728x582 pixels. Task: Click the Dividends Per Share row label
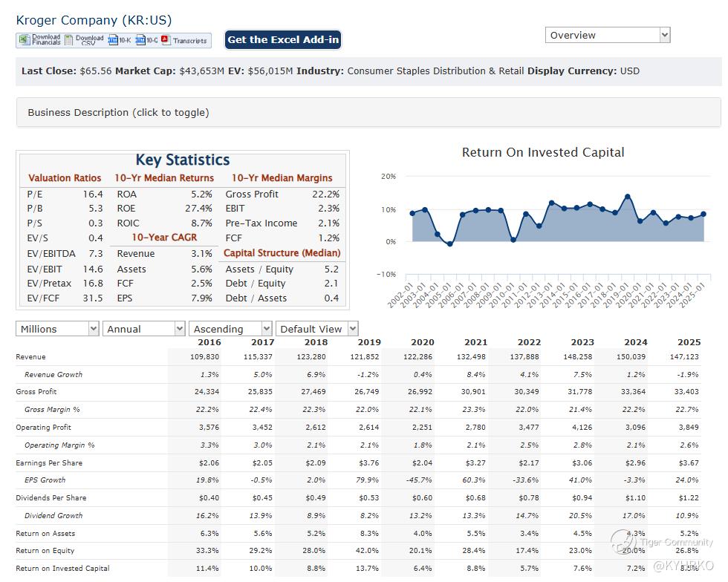click(x=51, y=498)
